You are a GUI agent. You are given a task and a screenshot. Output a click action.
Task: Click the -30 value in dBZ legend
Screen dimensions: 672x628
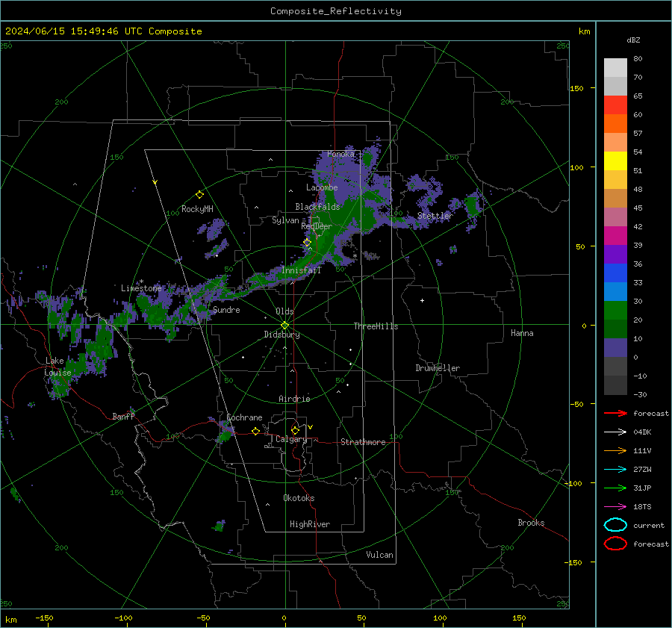point(640,394)
